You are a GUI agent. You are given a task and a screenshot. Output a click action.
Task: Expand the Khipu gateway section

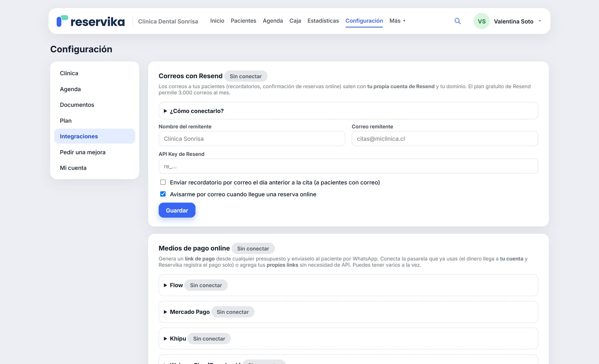coord(348,339)
